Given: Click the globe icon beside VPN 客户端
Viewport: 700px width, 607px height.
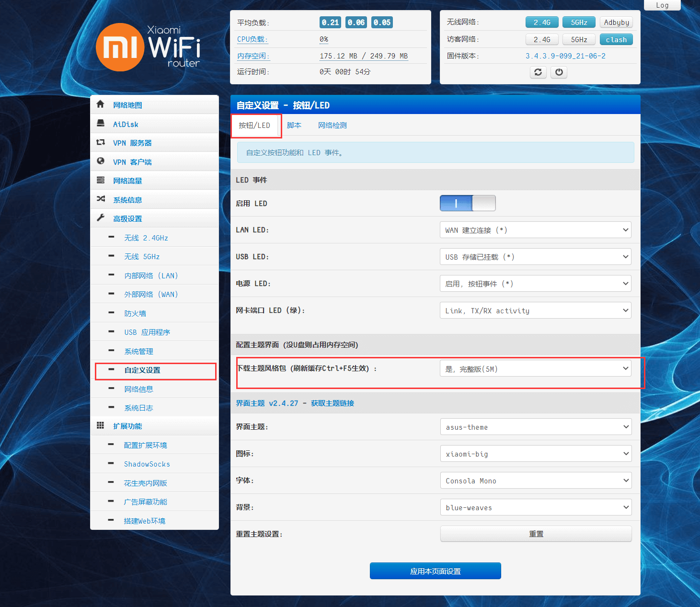Looking at the screenshot, I should tap(101, 161).
